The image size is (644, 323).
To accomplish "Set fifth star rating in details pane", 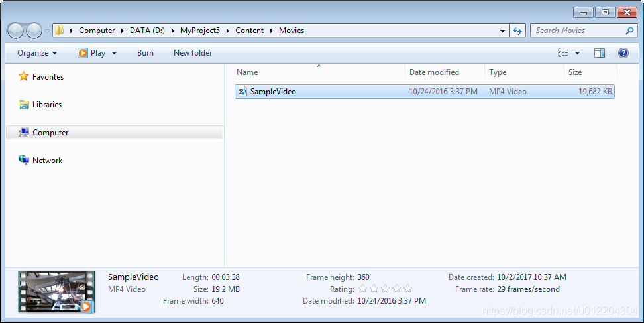I will (x=408, y=289).
